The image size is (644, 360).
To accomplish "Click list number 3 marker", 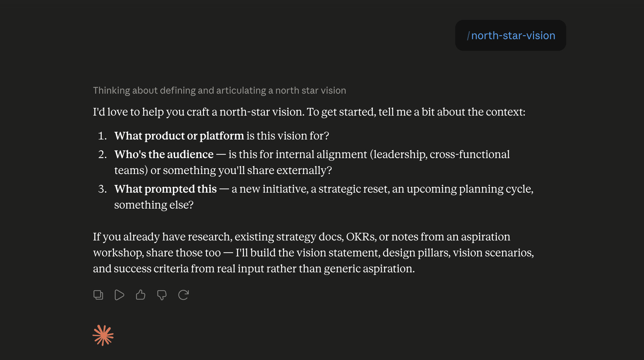I will pos(102,189).
